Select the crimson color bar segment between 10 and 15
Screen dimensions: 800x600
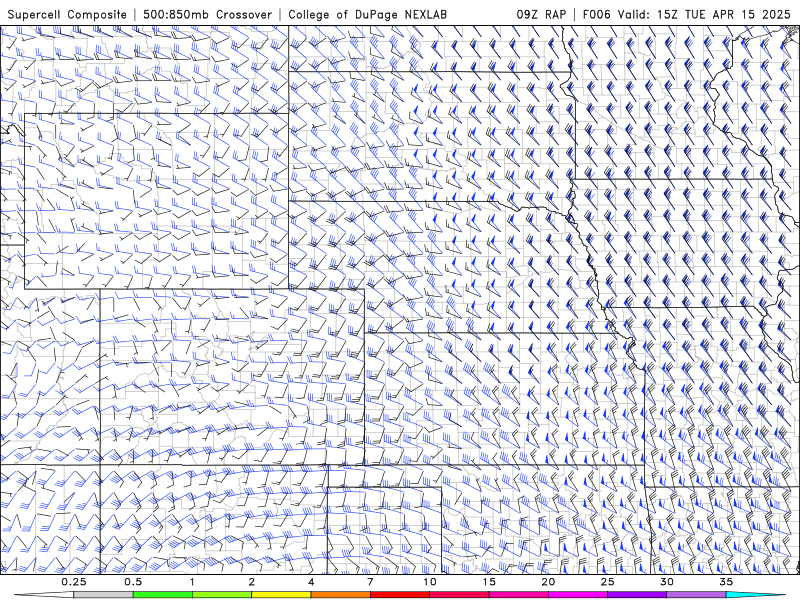click(459, 595)
